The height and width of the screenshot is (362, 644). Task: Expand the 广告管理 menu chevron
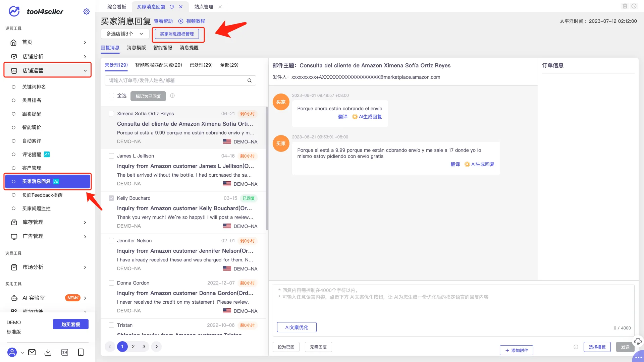pyautogui.click(x=85, y=237)
